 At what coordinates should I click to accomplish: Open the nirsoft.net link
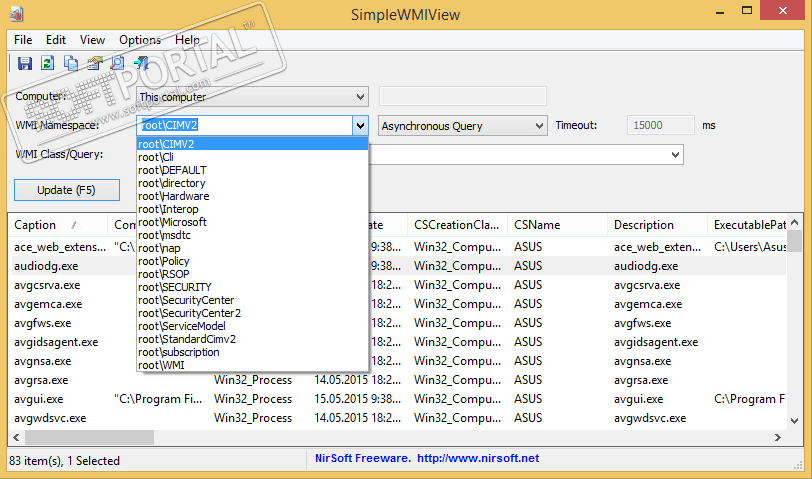click(x=477, y=458)
